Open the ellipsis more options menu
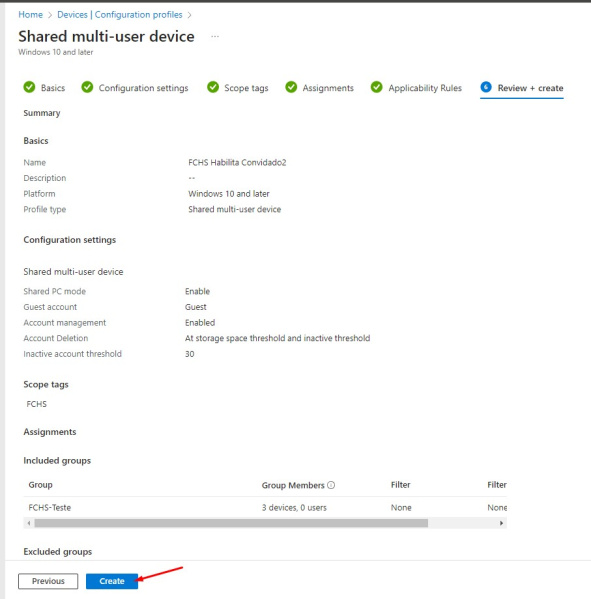Screen dimensions: 591x599 pos(215,37)
